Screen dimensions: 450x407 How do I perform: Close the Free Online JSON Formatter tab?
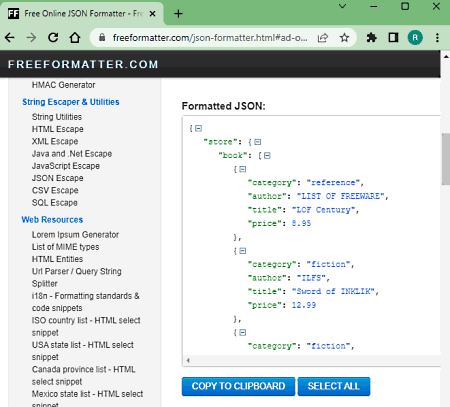click(x=152, y=14)
